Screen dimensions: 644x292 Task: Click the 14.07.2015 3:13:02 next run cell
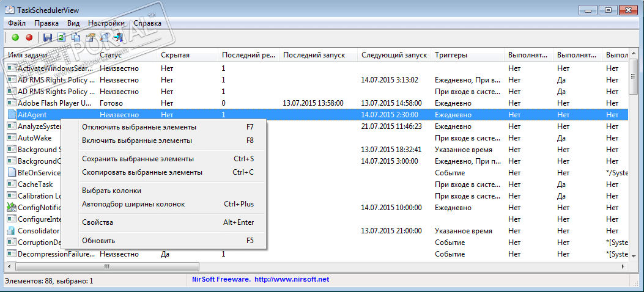(390, 80)
